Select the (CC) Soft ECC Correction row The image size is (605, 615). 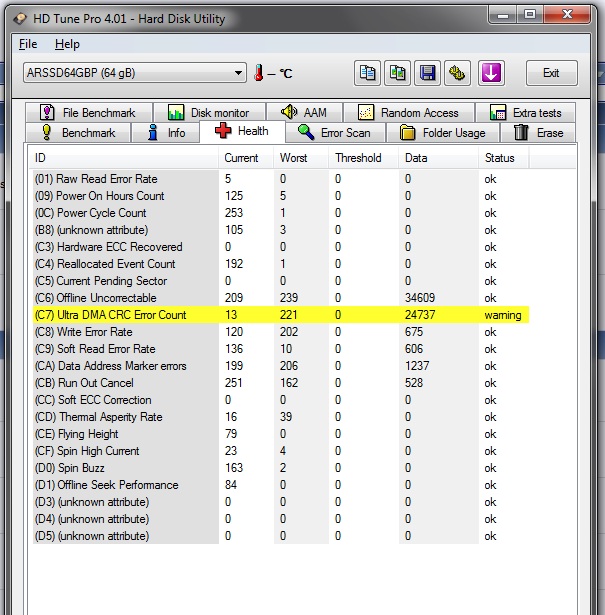click(x=281, y=400)
